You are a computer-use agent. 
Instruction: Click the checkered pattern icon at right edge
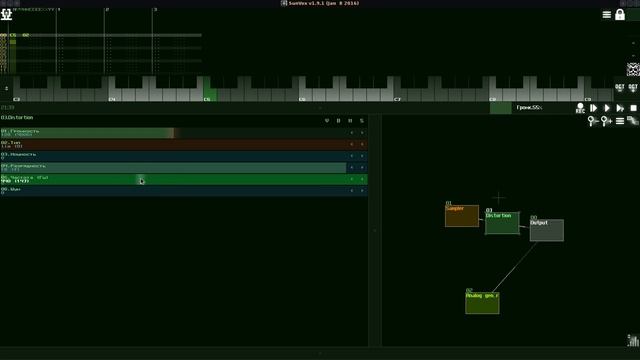pos(633,69)
